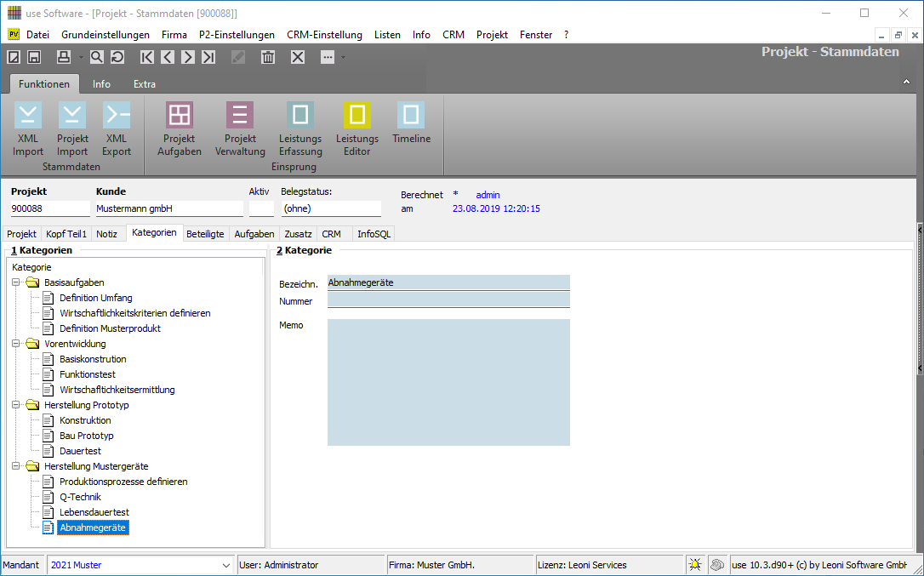The height and width of the screenshot is (576, 924).
Task: Collapse the ribbon with the chevron arrow
Action: coord(906,82)
